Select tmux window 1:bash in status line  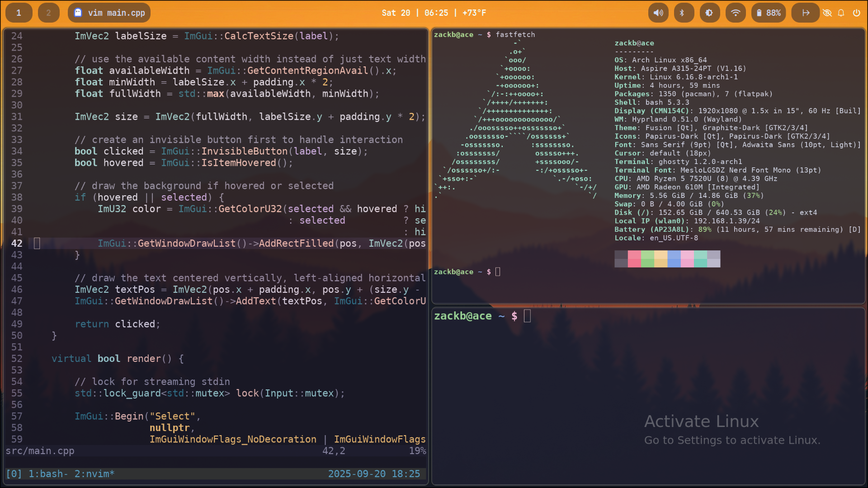tap(47, 474)
